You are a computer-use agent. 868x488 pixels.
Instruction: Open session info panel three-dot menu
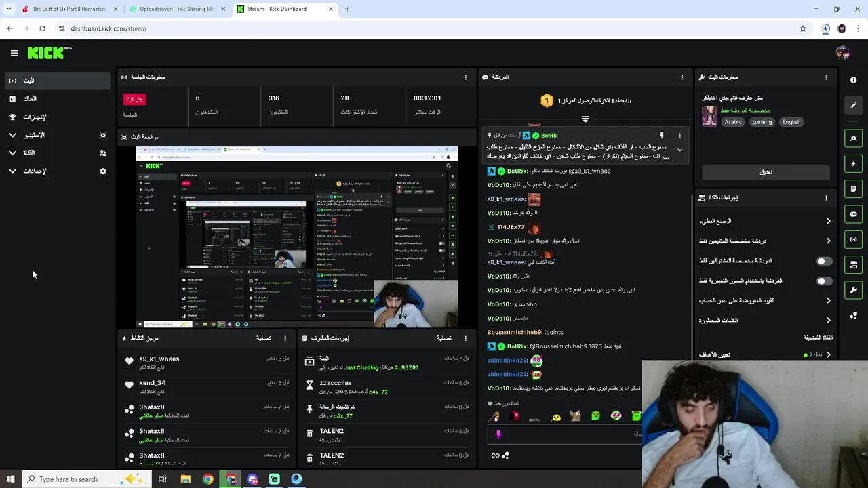click(x=465, y=77)
